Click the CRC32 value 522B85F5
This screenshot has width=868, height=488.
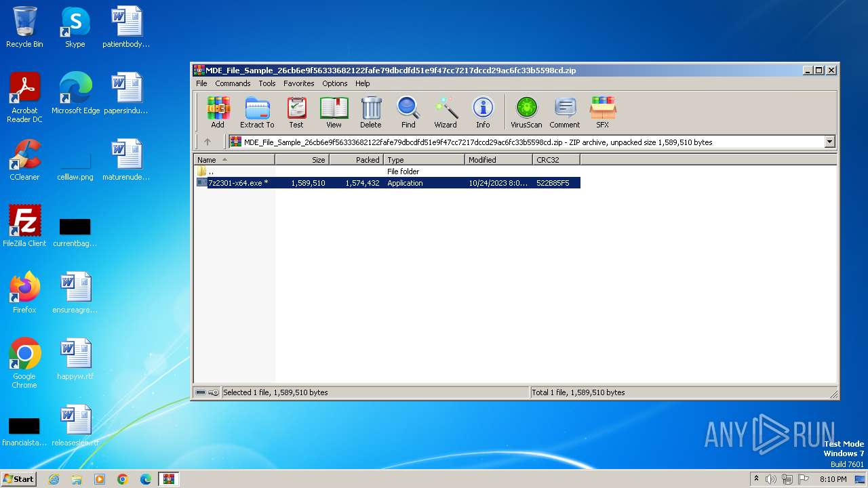553,183
